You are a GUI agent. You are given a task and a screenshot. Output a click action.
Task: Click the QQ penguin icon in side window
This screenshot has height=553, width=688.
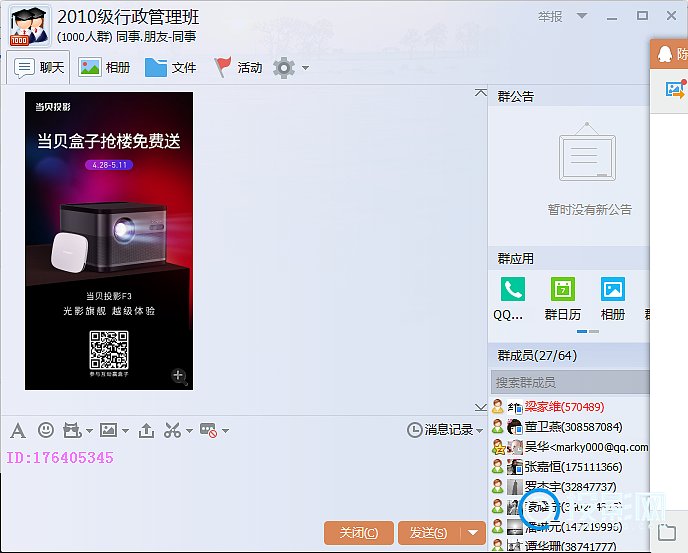pos(665,54)
